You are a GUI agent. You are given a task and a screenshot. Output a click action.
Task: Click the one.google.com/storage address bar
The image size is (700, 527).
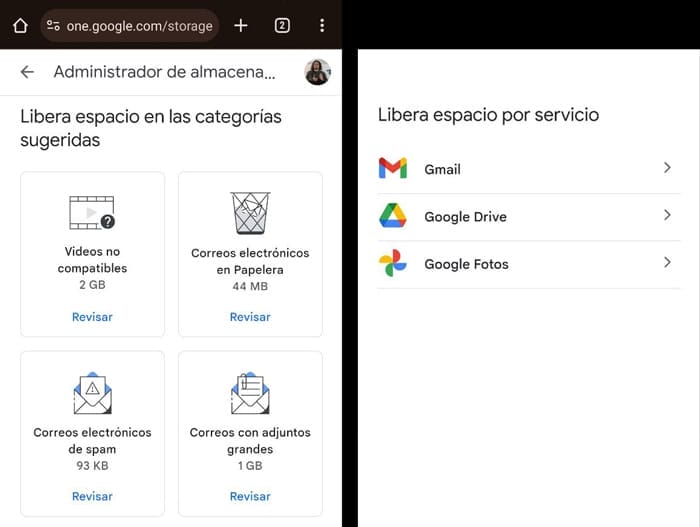pos(138,26)
